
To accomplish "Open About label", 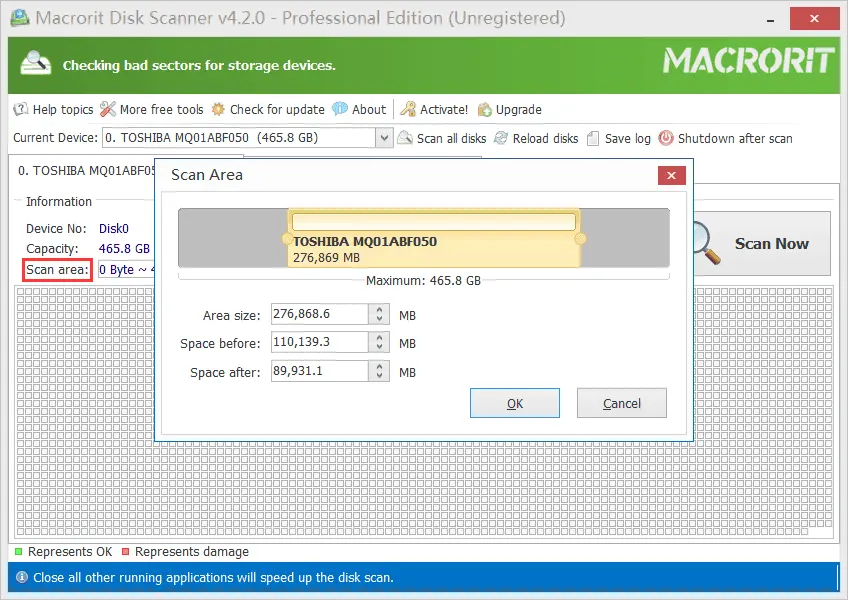I will 369,109.
